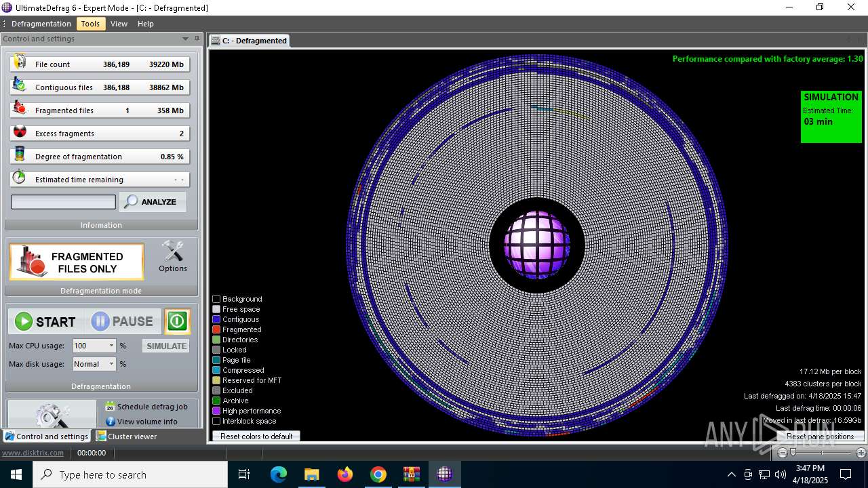Select the C: - Defragmented tab

tap(250, 41)
